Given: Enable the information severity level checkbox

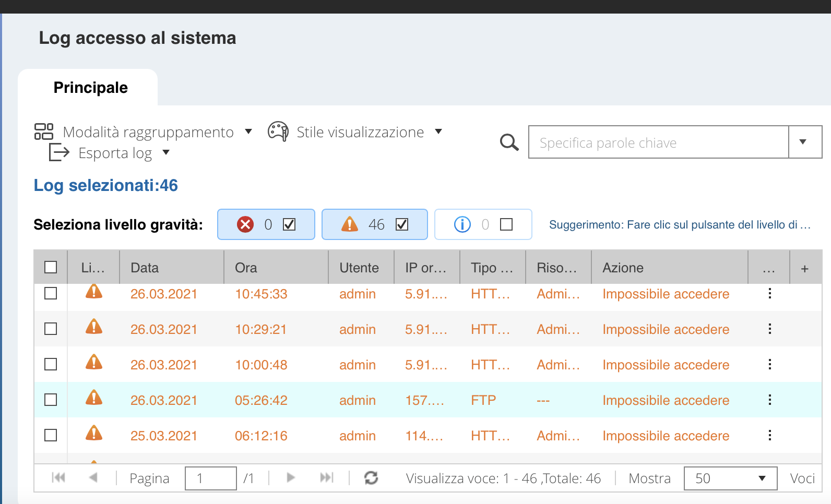Looking at the screenshot, I should (x=506, y=224).
